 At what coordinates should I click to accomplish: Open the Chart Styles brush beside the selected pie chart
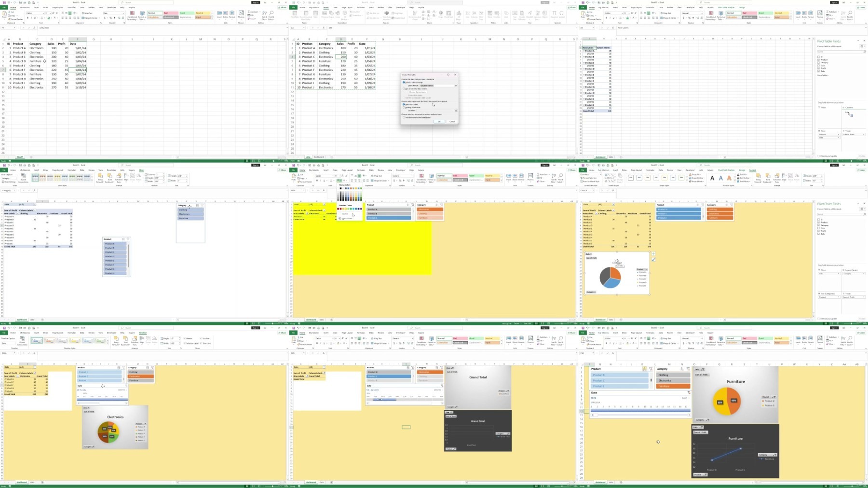653,259
